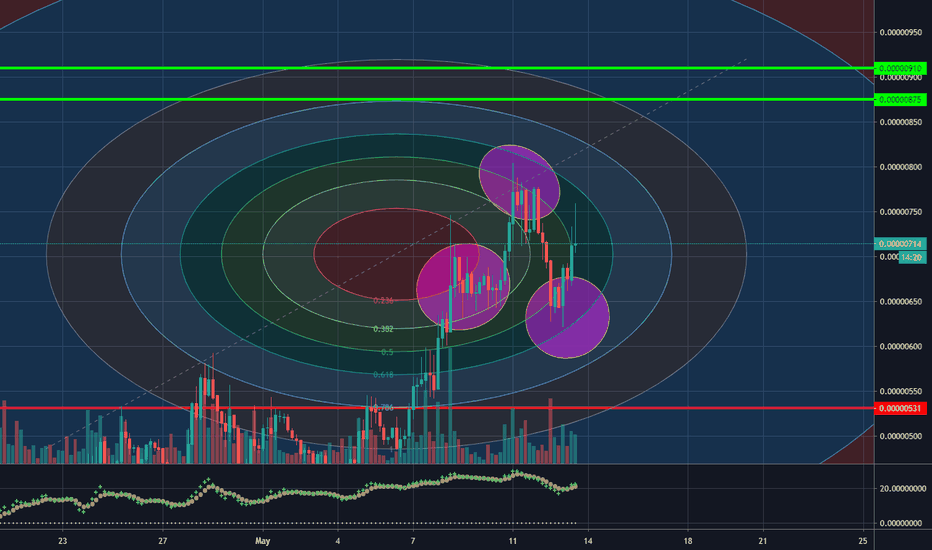Click date 14 on the time axis
Image resolution: width=932 pixels, height=550 pixels.
588,541
